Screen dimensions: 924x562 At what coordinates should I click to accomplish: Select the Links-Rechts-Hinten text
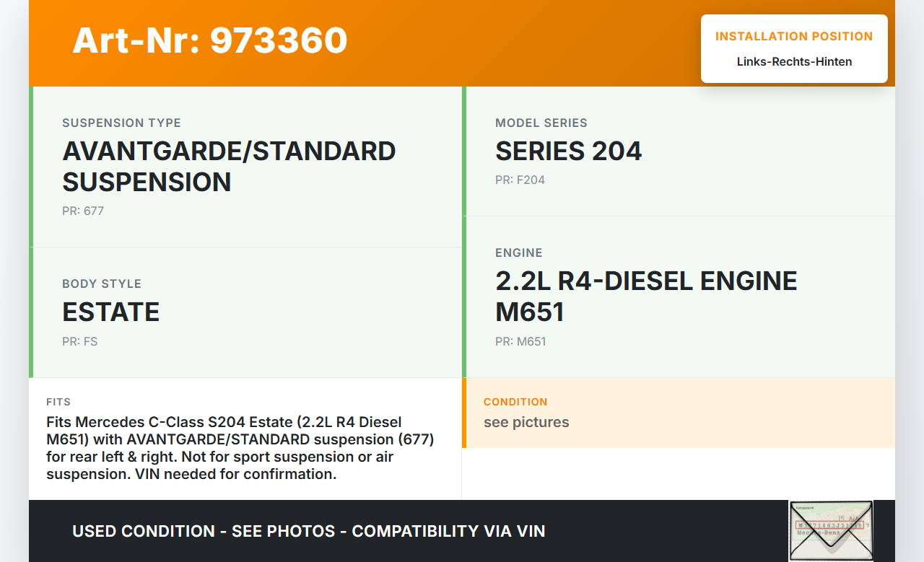[x=794, y=62]
